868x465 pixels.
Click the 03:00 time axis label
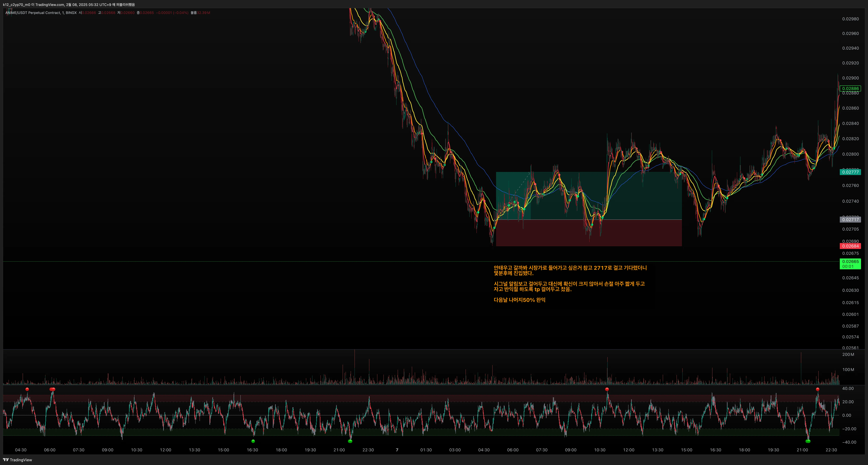[x=455, y=450]
